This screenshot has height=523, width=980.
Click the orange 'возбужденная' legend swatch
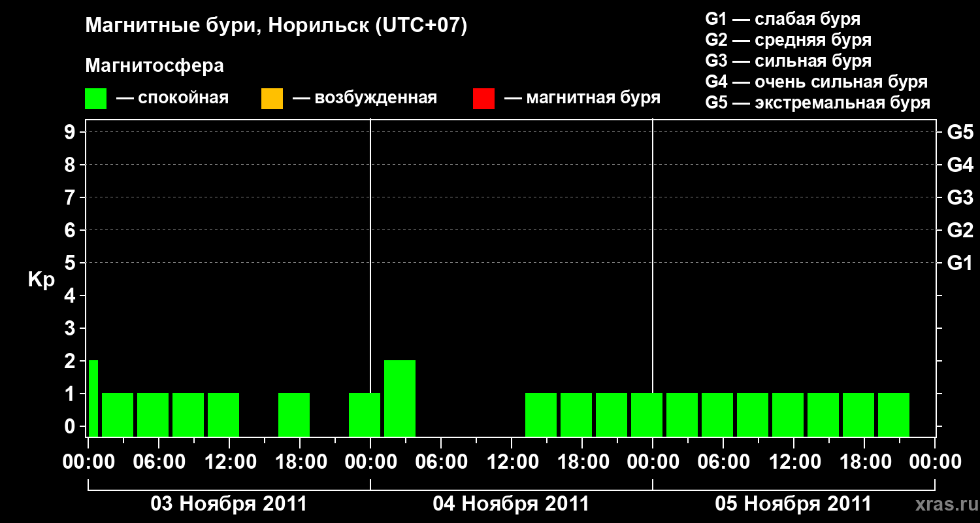pos(272,99)
